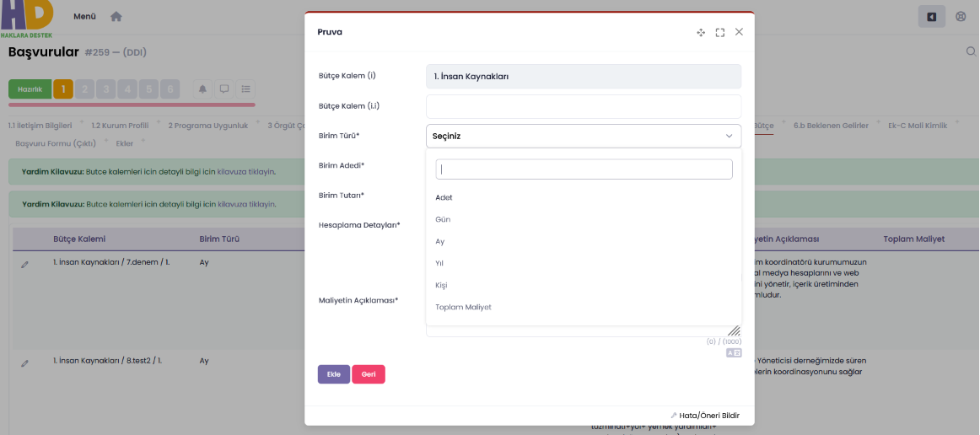
Task: Click the Başvurular page title
Action: click(x=44, y=52)
